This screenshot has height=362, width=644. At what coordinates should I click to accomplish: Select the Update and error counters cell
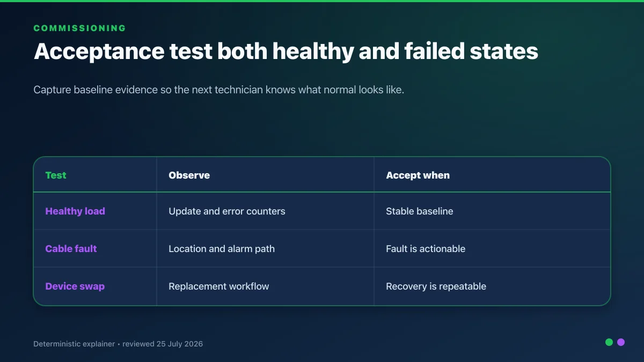click(x=227, y=211)
